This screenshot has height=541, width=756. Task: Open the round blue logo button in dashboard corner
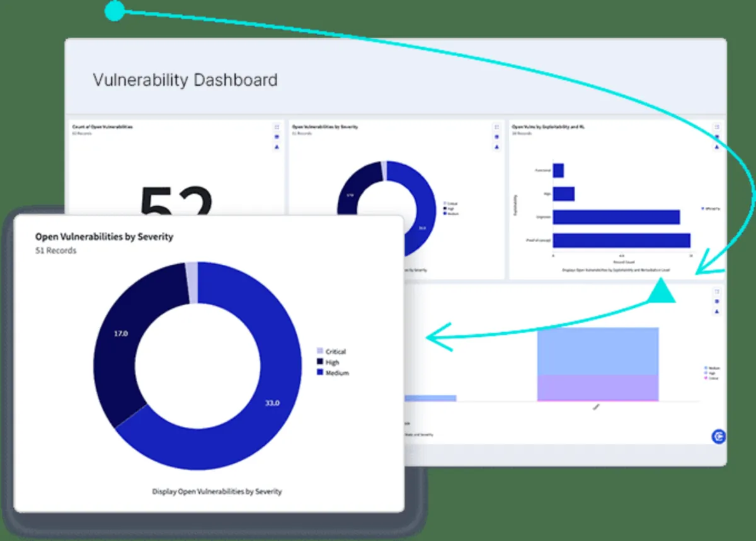tap(718, 436)
